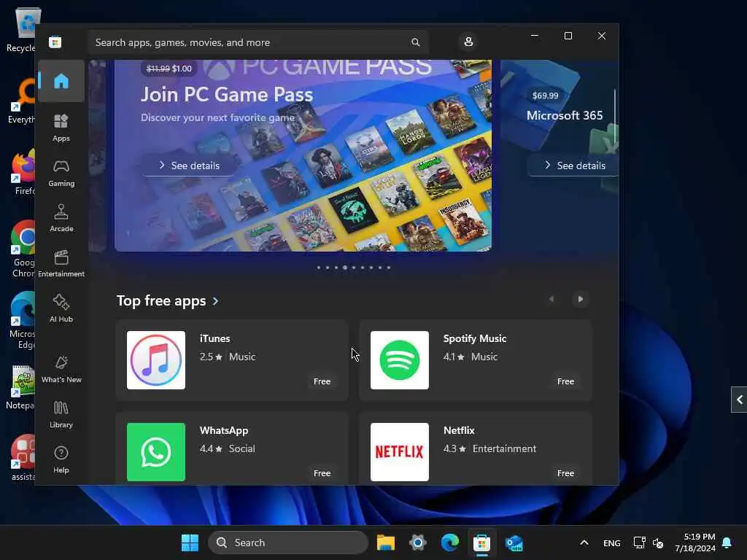Select the first carousel page dot

pyautogui.click(x=319, y=268)
